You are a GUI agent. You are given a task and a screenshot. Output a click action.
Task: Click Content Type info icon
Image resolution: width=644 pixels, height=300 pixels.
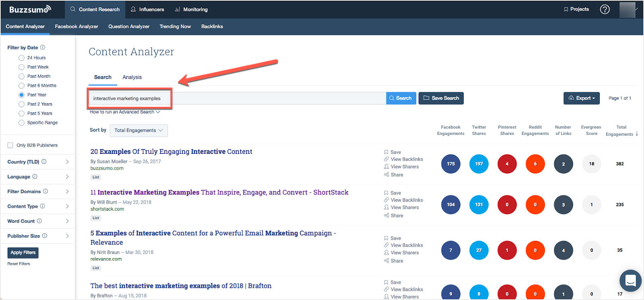(43, 206)
